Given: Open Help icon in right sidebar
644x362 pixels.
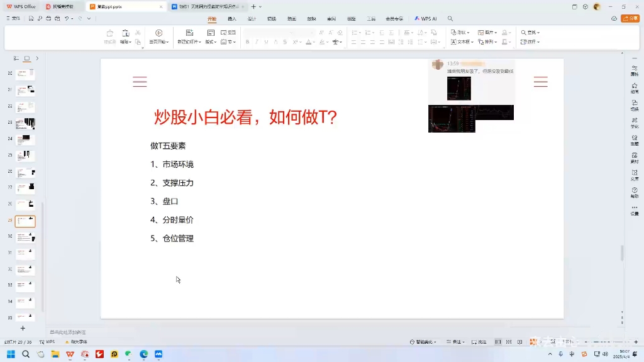Looking at the screenshot, I should click(x=635, y=192).
